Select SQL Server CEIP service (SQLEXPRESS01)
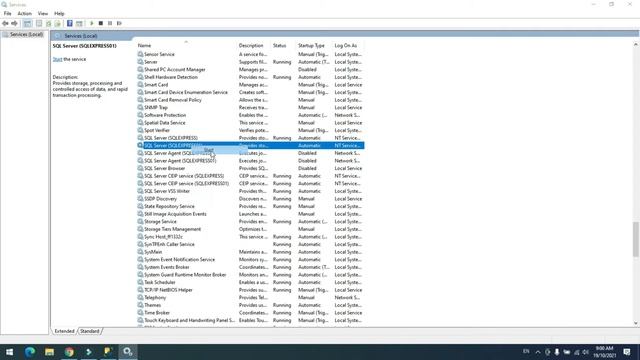Viewport: 640px width, 360px height. [x=251, y=184]
